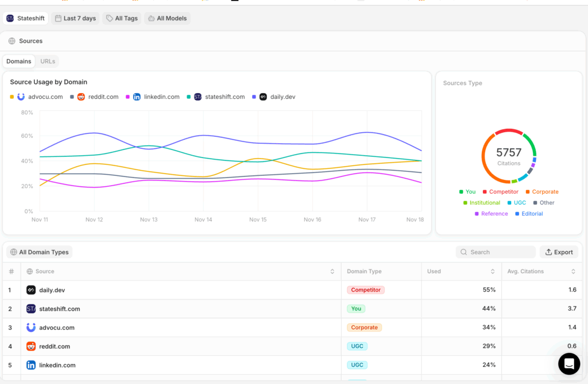
Task: Click the green You swatch in Sources Type legend
Action: pyautogui.click(x=460, y=191)
